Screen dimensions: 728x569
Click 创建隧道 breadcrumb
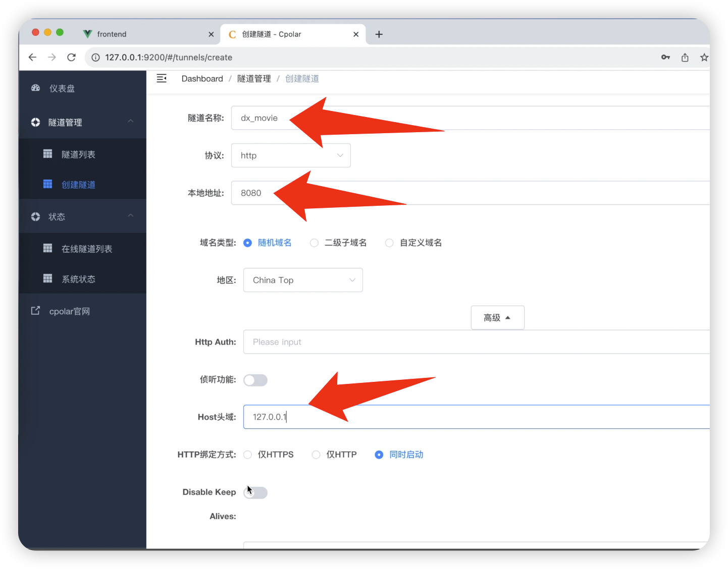(x=302, y=79)
